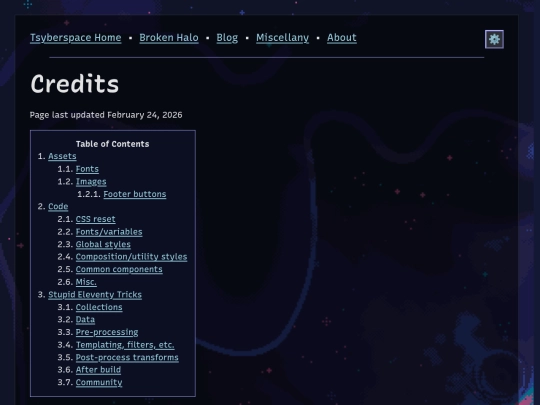The width and height of the screenshot is (540, 405).
Task: Visit the Miscellany section
Action: point(282,38)
